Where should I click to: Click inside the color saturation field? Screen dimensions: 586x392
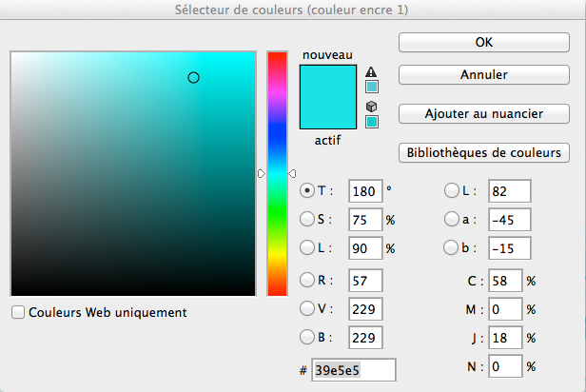(x=133, y=173)
